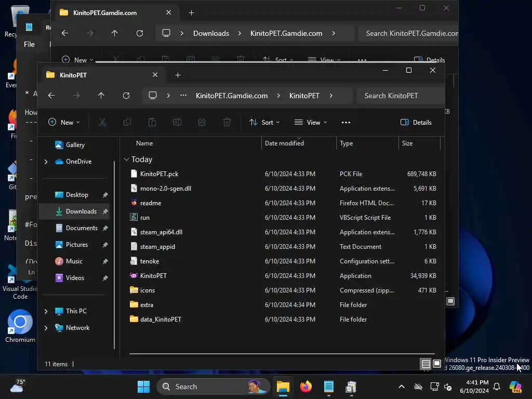Sort by the Type column header
532x399 pixels.
tap(346, 143)
